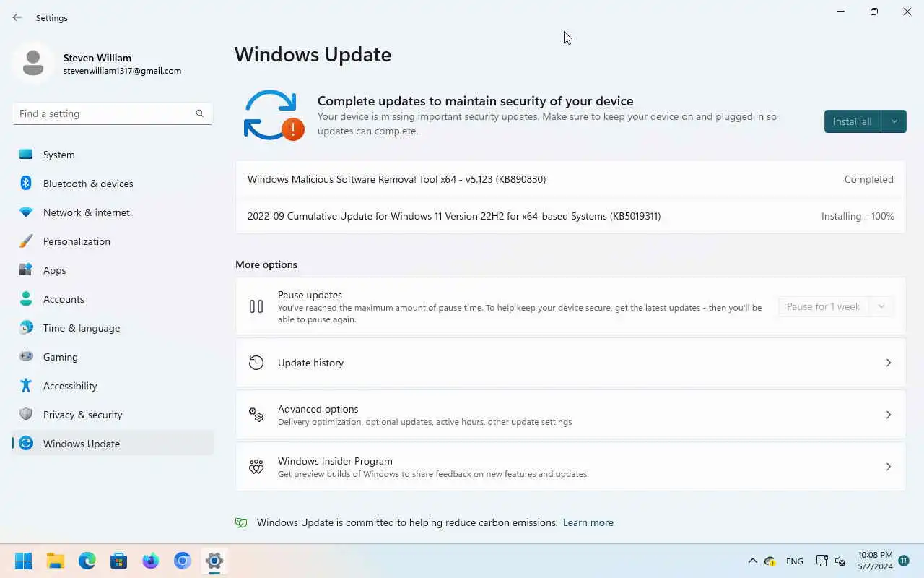Open Microsoft Edge from the taskbar
This screenshot has width=924, height=578.
(87, 561)
